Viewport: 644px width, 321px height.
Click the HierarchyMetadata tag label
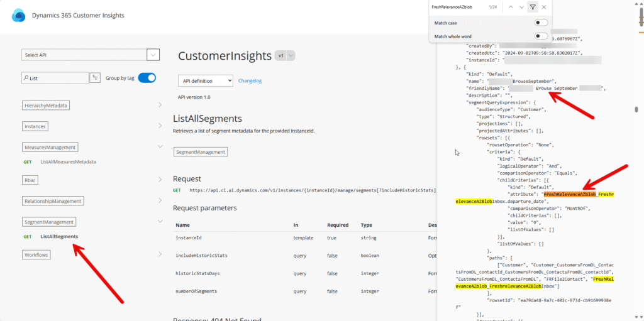coord(45,106)
